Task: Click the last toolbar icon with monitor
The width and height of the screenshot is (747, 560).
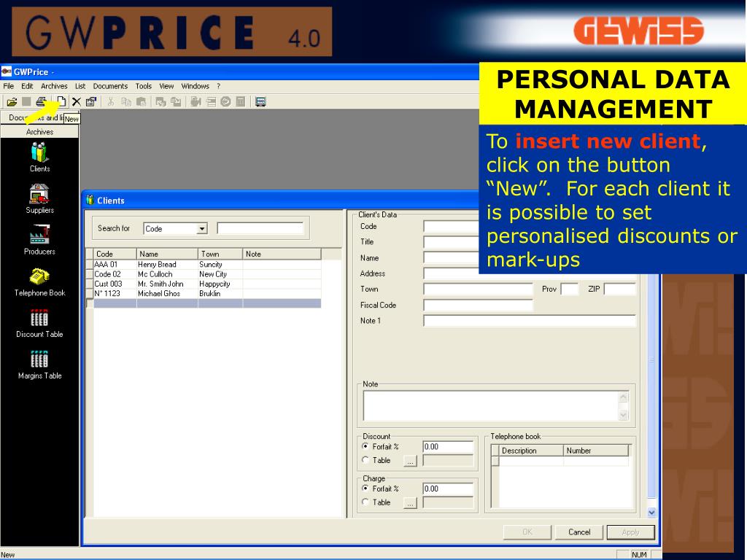Action: pos(260,101)
